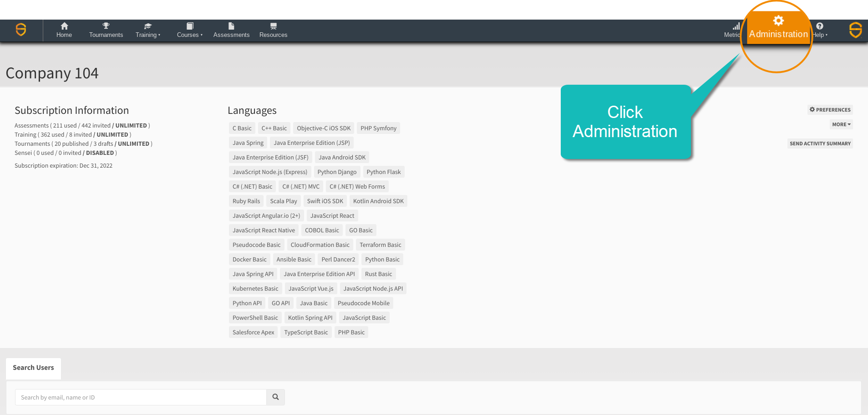This screenshot has width=868, height=415.
Task: Open the Home menu item
Action: (64, 35)
